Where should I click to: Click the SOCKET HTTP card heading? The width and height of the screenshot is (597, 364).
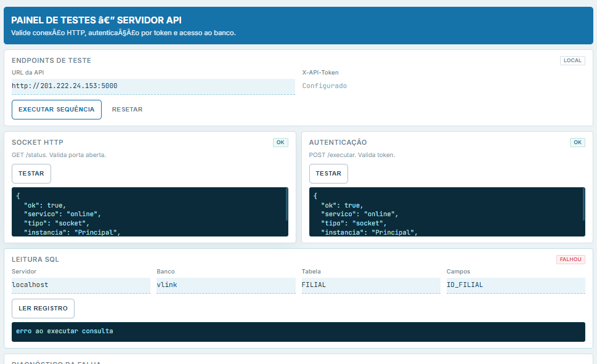[38, 142]
